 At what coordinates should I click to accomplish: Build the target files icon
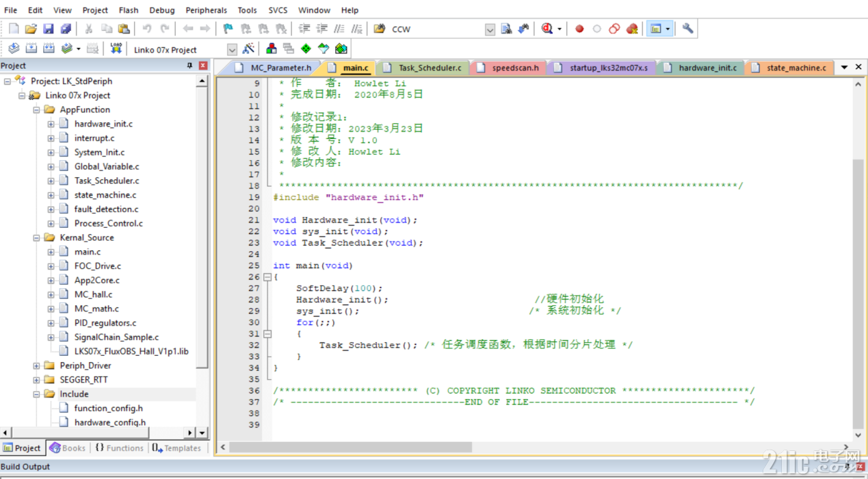click(x=31, y=49)
